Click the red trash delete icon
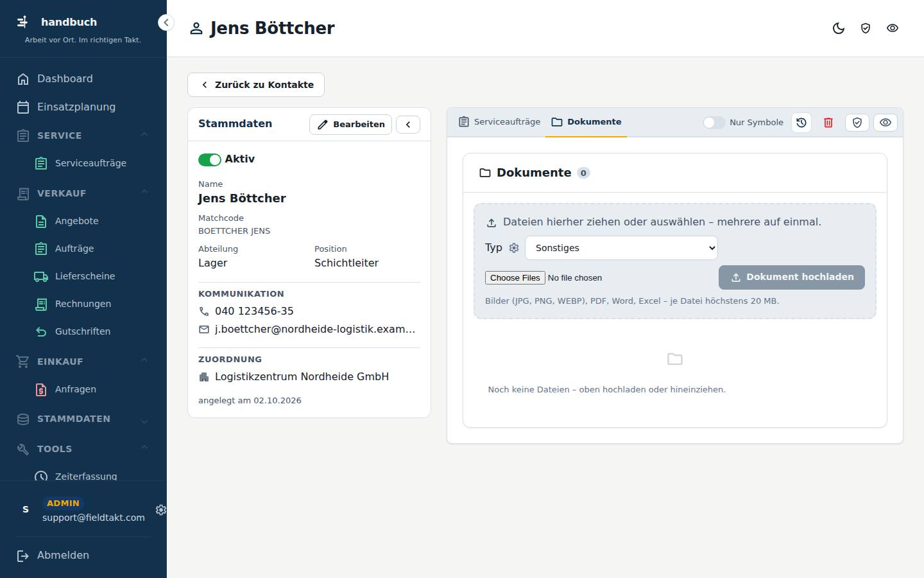The image size is (924, 578). tap(828, 123)
